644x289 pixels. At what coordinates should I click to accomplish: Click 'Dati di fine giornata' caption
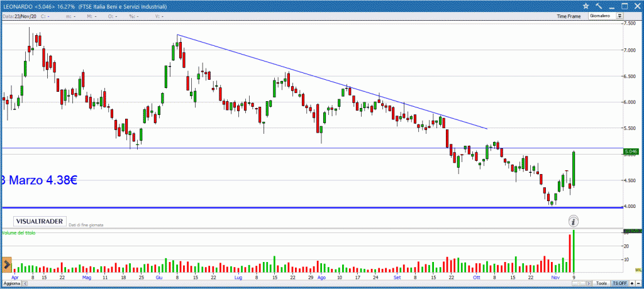(x=86, y=225)
